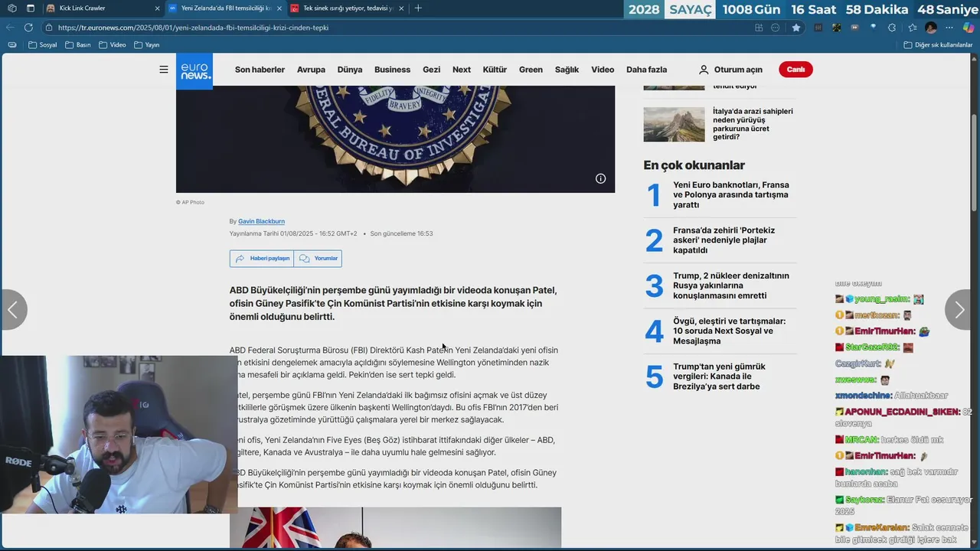The image size is (980, 551).
Task: Click the red Canlı live button
Action: pos(795,70)
